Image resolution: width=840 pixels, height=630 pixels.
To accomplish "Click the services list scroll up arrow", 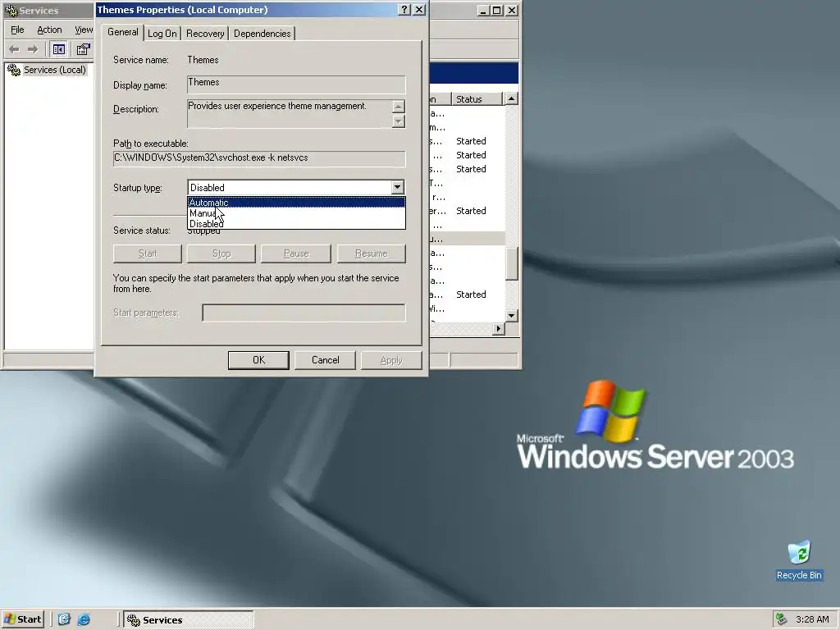I will tap(512, 98).
